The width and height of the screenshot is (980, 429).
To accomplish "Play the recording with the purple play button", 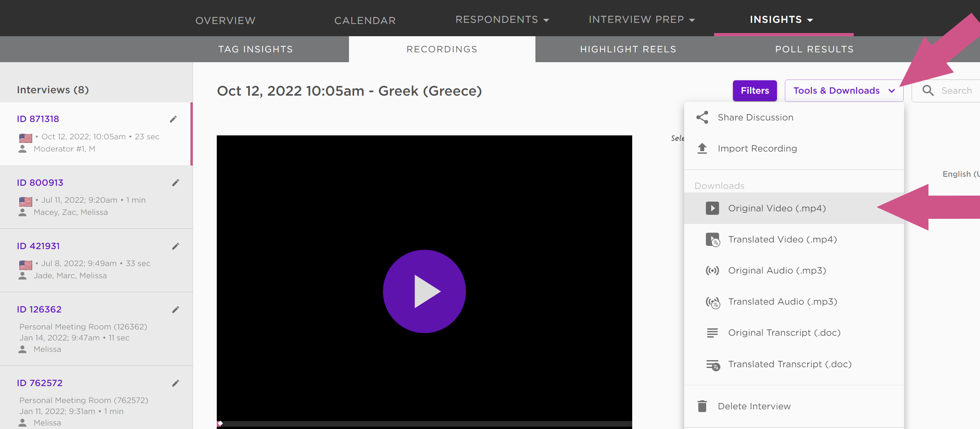I will [x=424, y=291].
